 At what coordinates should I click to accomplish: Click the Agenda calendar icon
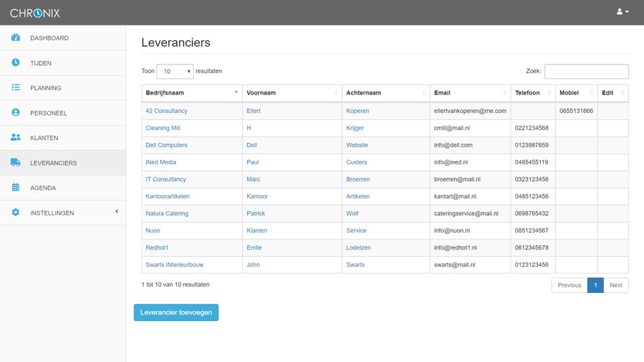coord(15,188)
